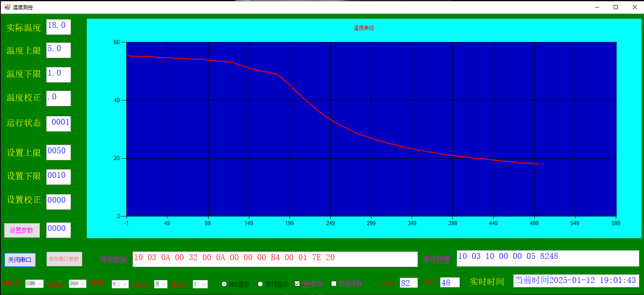Click the 温度曲线 chart title
The width and height of the screenshot is (644, 295).
[364, 28]
